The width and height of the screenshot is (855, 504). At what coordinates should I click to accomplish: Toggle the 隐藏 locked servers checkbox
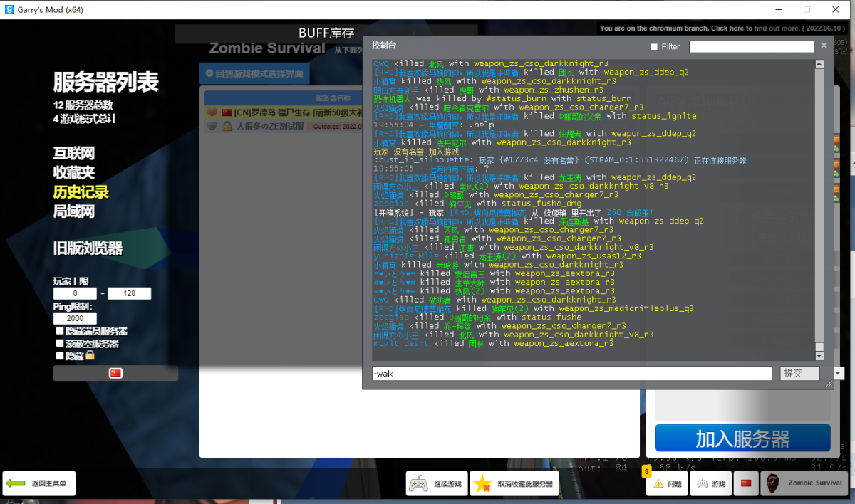click(x=59, y=355)
